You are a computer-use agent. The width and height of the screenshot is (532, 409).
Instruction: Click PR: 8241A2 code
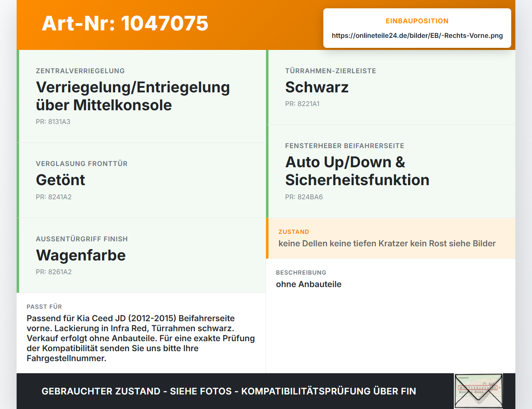click(54, 197)
